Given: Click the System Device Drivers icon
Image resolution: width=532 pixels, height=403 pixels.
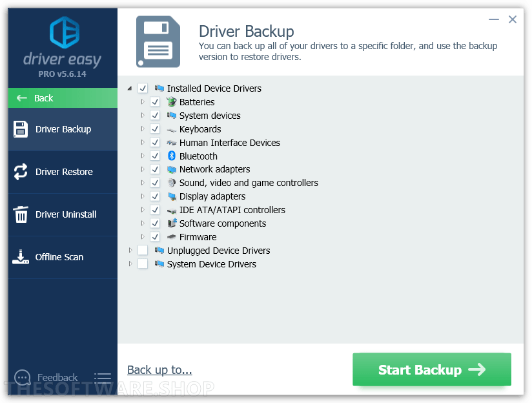Looking at the screenshot, I should (159, 263).
